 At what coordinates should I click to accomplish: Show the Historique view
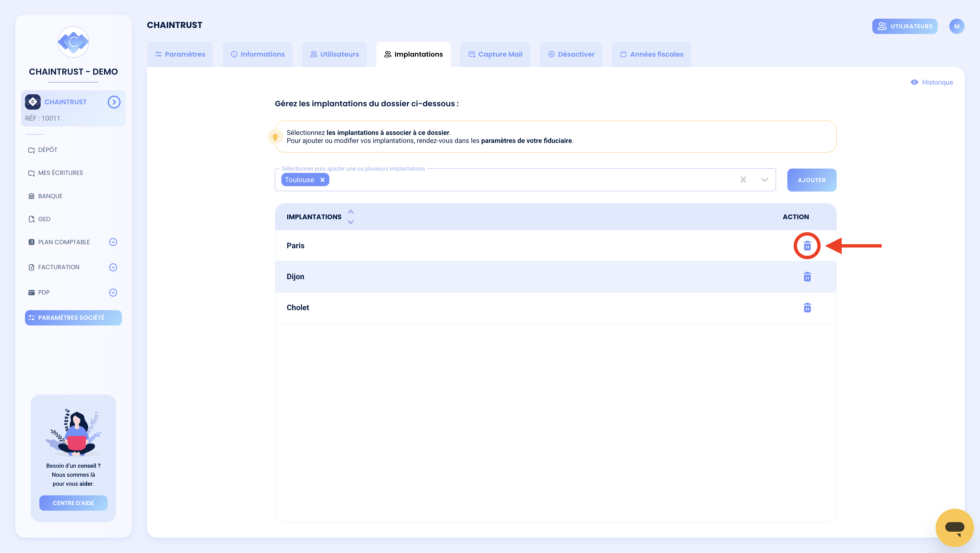point(932,83)
